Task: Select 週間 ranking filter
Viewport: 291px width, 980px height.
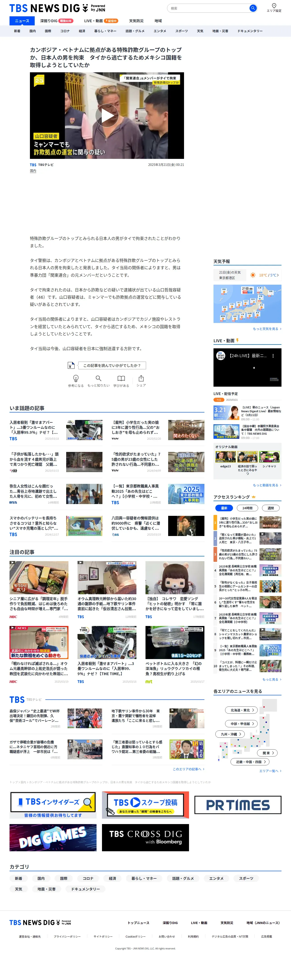Action: click(270, 508)
